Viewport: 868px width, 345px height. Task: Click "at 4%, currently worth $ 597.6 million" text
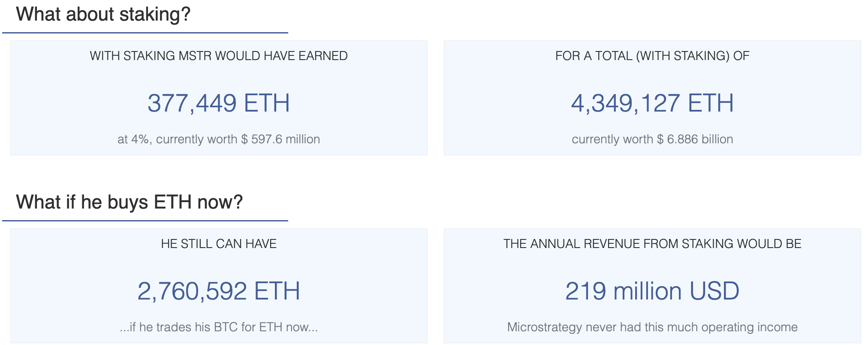219,139
